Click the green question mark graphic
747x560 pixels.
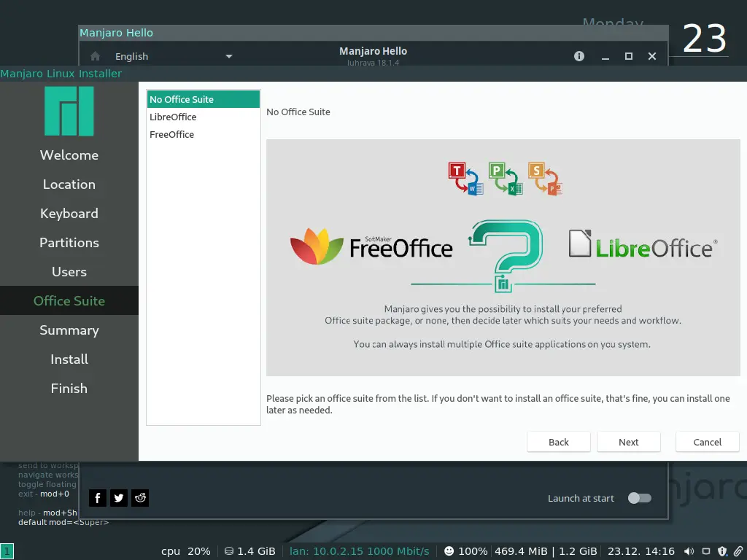point(506,254)
